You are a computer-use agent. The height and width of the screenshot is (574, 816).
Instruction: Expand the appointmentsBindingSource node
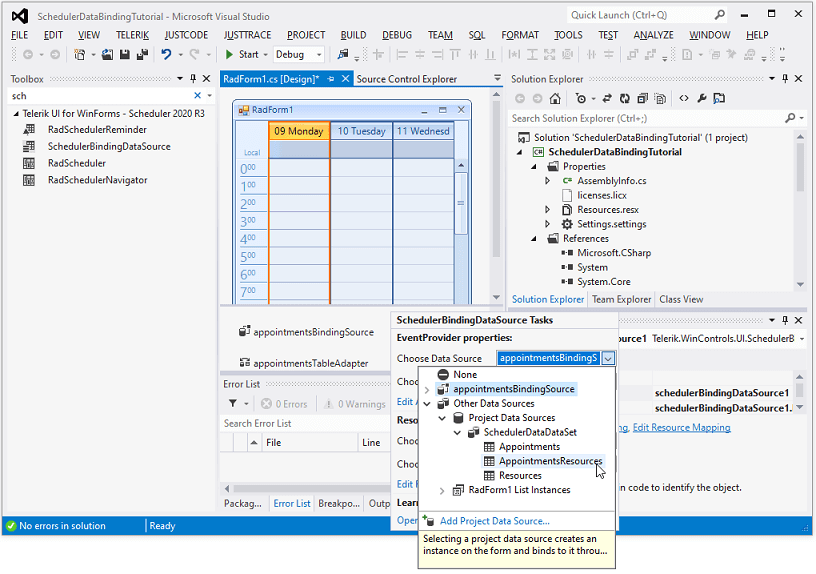click(x=427, y=389)
